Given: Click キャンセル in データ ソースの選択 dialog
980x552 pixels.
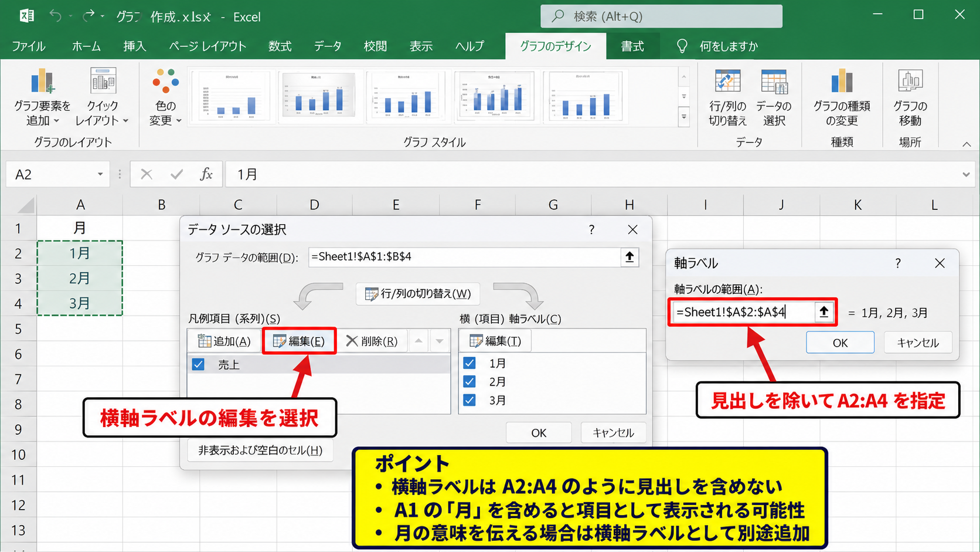Looking at the screenshot, I should tap(613, 433).
